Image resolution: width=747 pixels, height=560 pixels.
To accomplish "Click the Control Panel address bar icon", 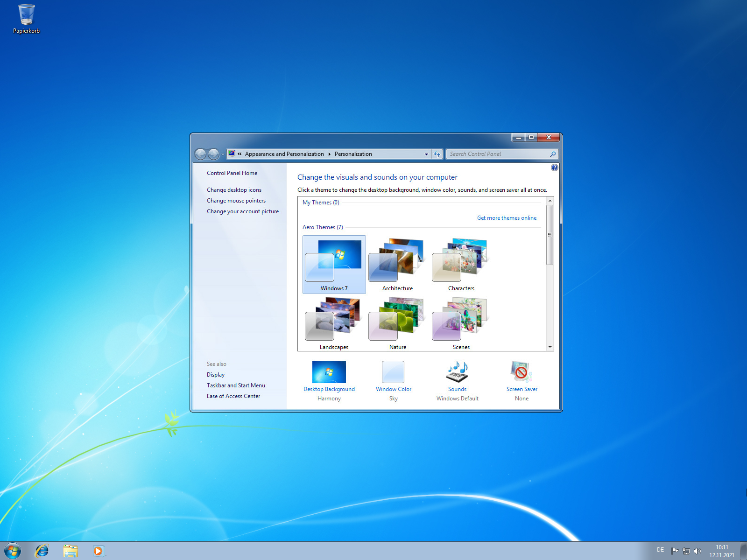I will click(232, 154).
